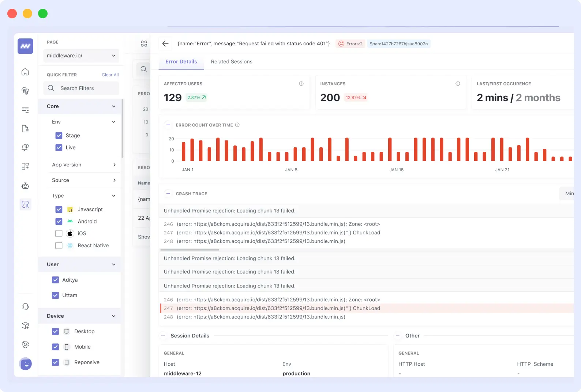The width and height of the screenshot is (581, 392).
Task: Open the robot icon in sidebar
Action: point(25,186)
